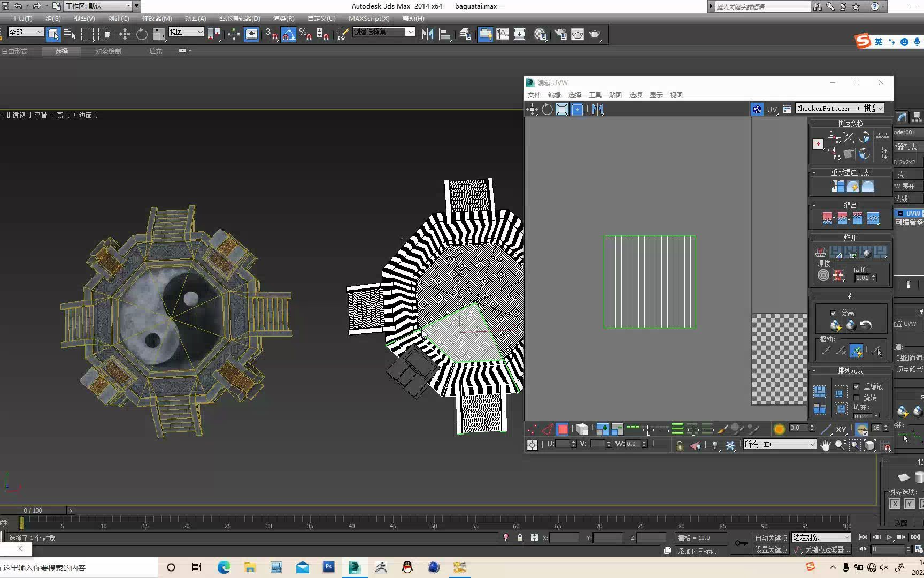The width and height of the screenshot is (924, 578).
Task: Click the go to end playback button
Action: 915,537
